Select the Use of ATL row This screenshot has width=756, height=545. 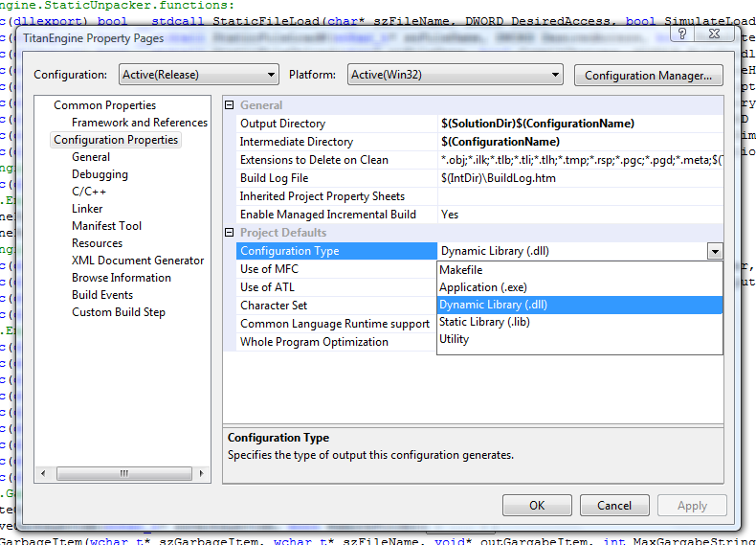coord(337,287)
